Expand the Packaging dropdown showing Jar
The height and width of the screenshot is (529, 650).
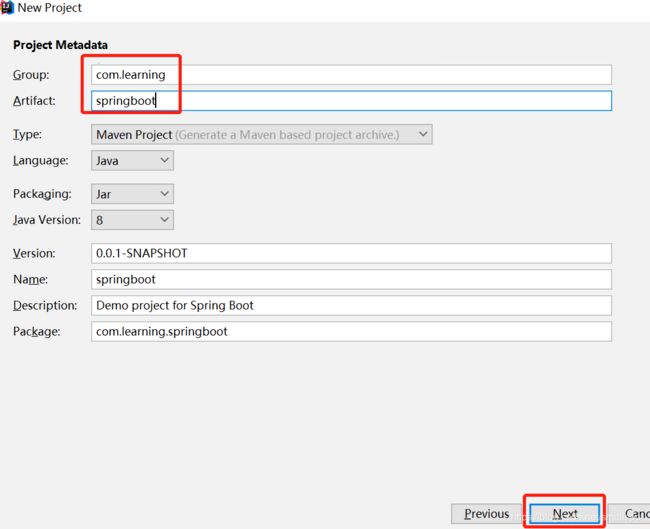click(132, 194)
